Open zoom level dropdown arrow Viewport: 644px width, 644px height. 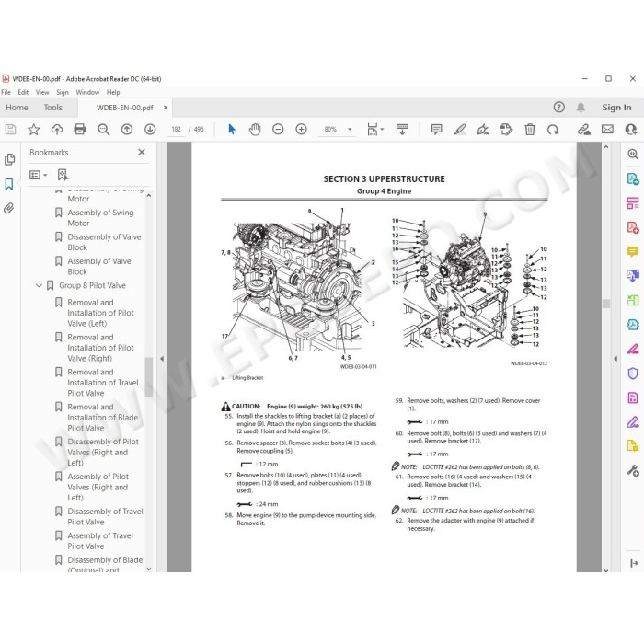tap(350, 130)
